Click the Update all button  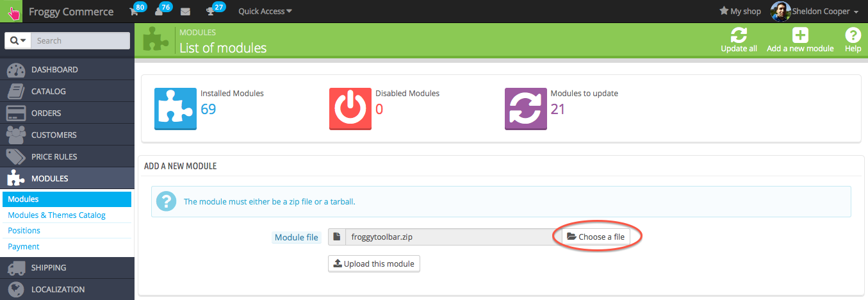pos(739,40)
